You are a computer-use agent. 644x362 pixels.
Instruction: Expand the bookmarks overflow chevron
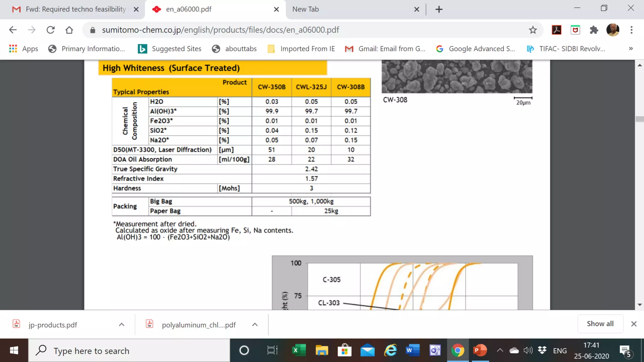[x=631, y=49]
